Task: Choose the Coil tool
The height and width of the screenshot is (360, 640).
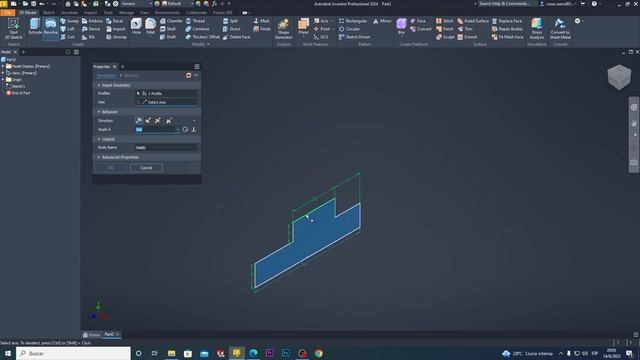Action: (68, 37)
